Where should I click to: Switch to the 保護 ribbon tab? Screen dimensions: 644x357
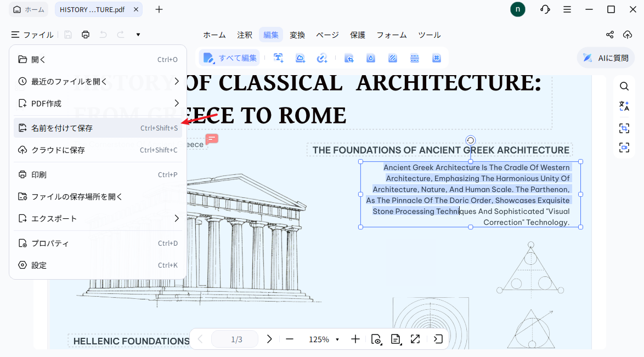[x=358, y=35]
